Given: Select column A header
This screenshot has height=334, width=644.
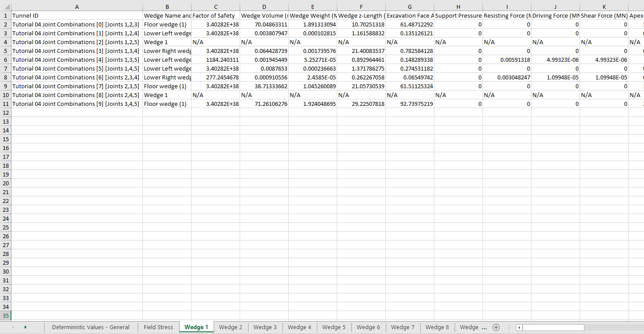Looking at the screenshot, I should [77, 7].
